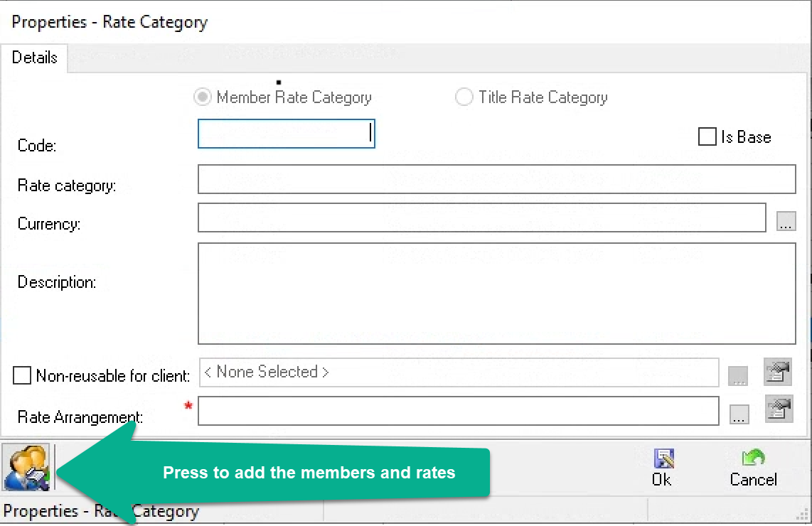
Task: Browse currencies with the ellipsis button
Action: (786, 221)
